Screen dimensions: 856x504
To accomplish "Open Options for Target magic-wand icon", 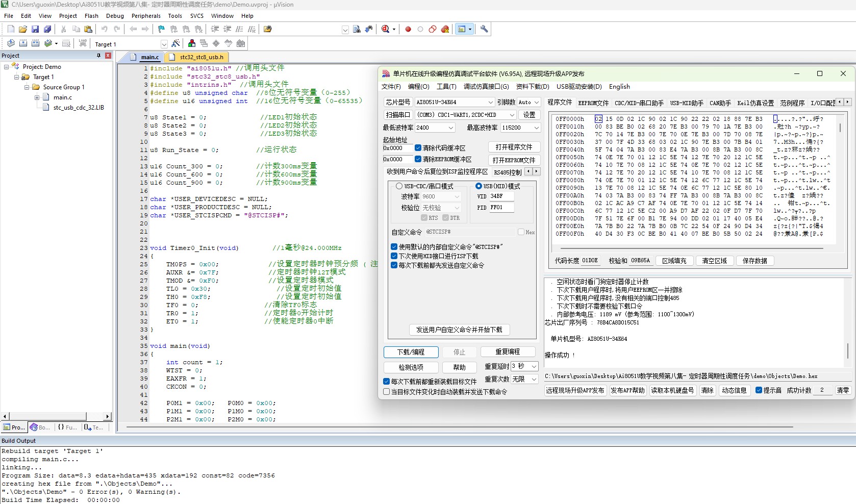I will [175, 43].
